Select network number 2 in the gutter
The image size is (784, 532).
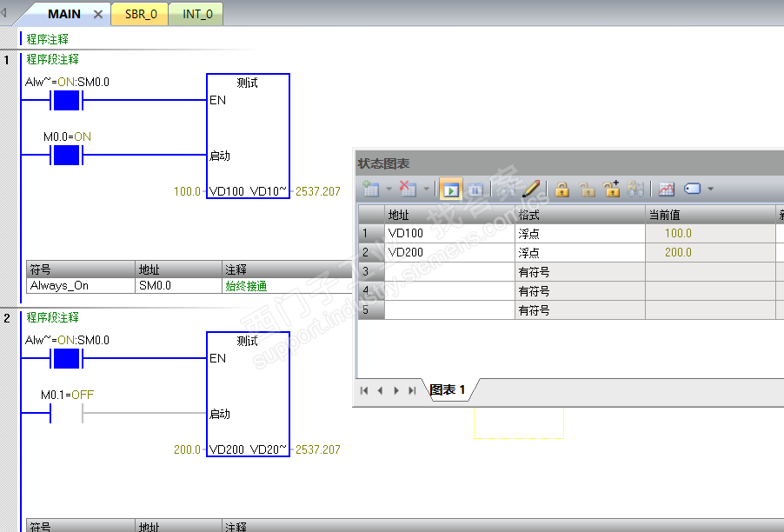point(6,318)
